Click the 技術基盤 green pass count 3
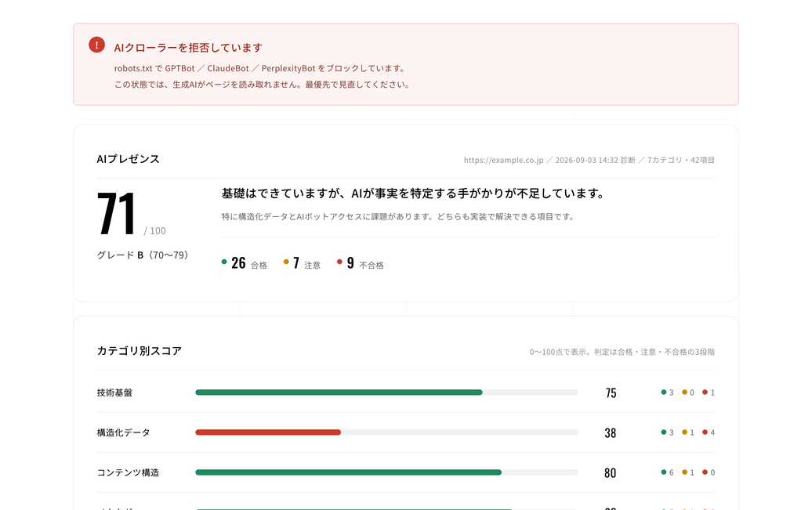 click(668, 392)
